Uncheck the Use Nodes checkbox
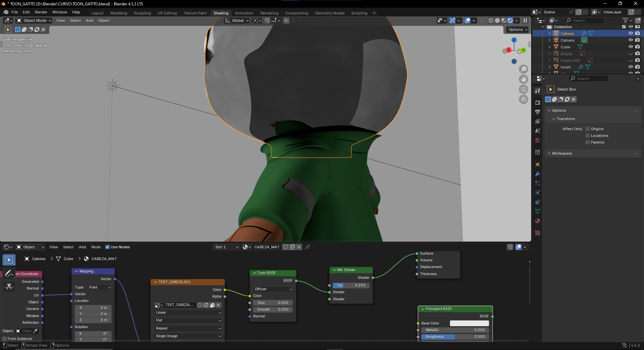 tap(107, 247)
